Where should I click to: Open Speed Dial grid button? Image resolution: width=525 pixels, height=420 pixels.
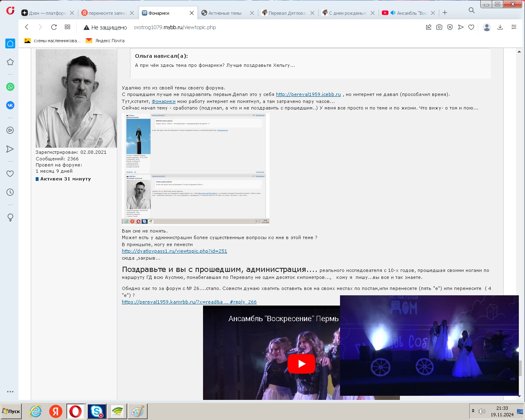point(68,27)
